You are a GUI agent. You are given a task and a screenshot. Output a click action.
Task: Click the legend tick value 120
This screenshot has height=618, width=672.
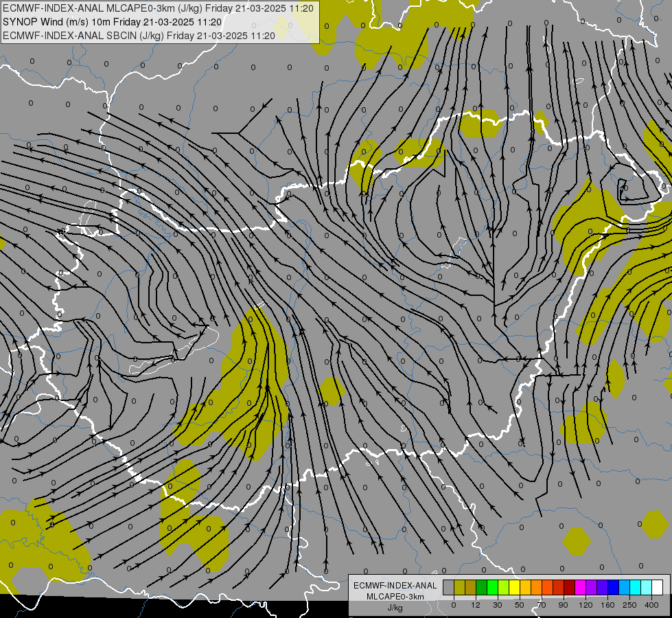[x=586, y=605]
